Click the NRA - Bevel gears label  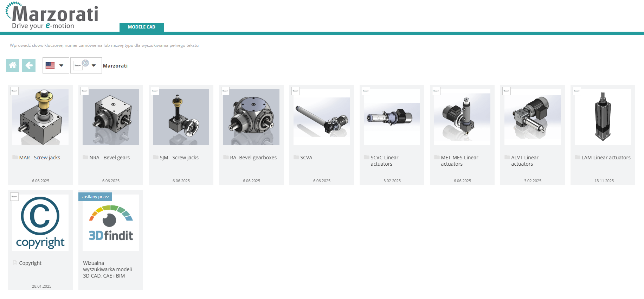110,158
